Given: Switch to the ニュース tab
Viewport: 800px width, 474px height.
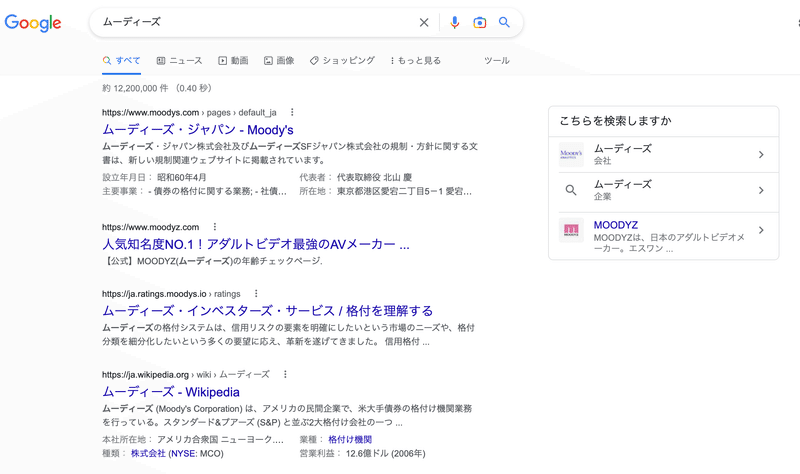Looking at the screenshot, I should (179, 60).
